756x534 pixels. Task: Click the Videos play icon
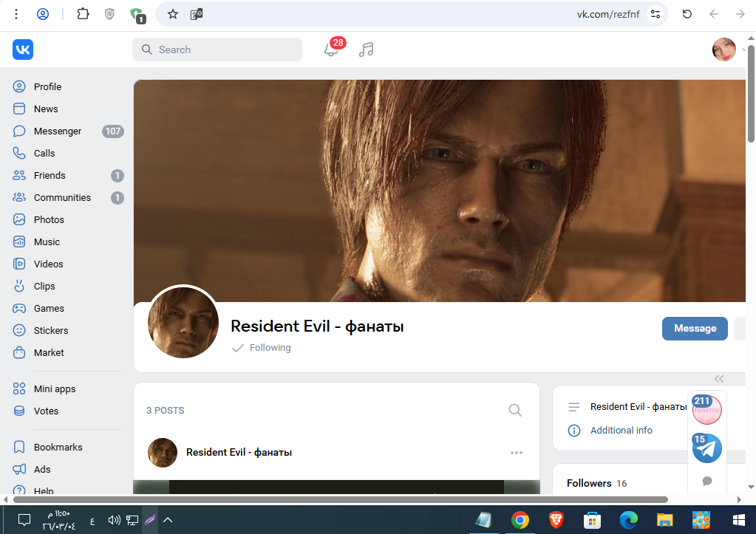coord(19,264)
